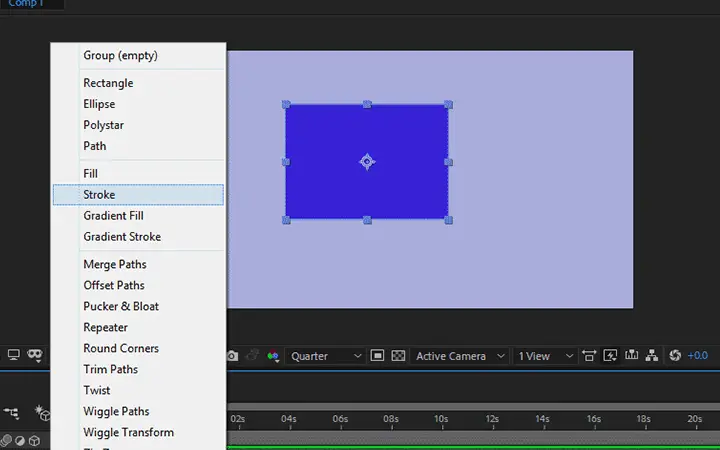Toggle the Transparency Grid checkerboard button
The image size is (720, 450).
point(398,355)
